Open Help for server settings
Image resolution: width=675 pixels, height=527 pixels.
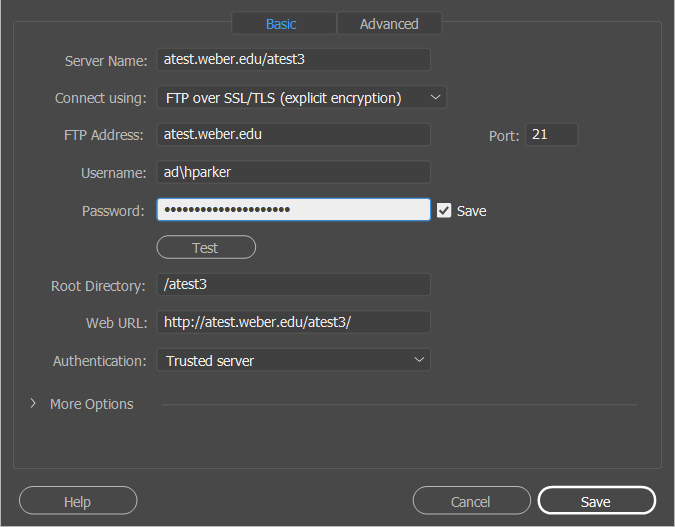point(78,501)
